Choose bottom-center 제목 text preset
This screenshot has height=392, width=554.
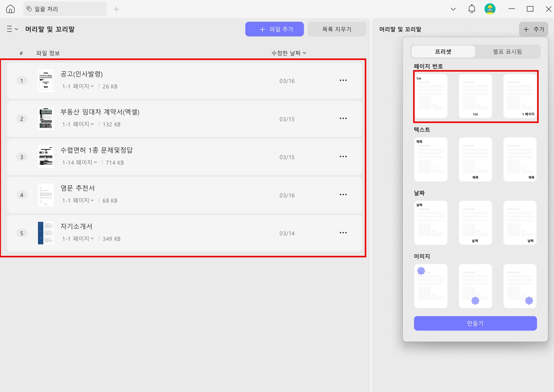point(475,159)
